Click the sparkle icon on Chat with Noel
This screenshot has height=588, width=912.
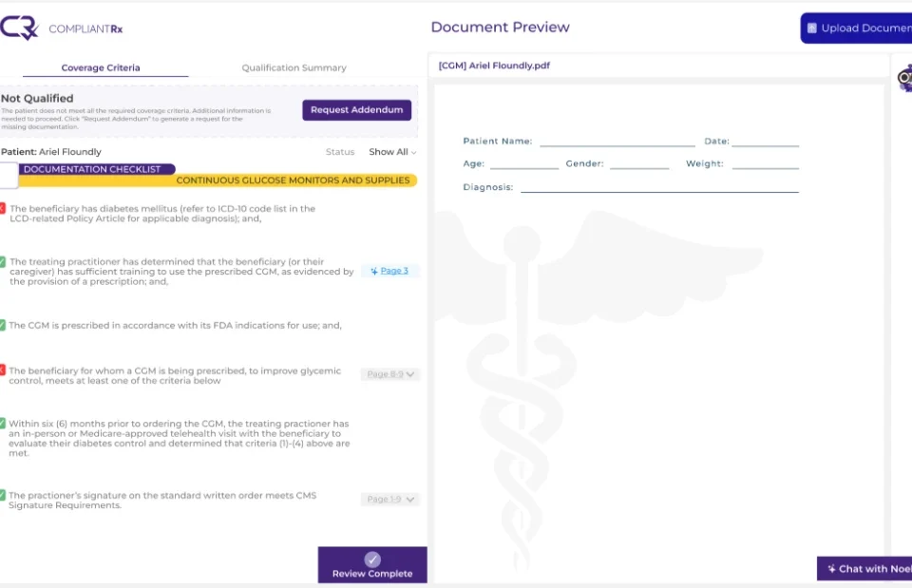pyautogui.click(x=832, y=569)
